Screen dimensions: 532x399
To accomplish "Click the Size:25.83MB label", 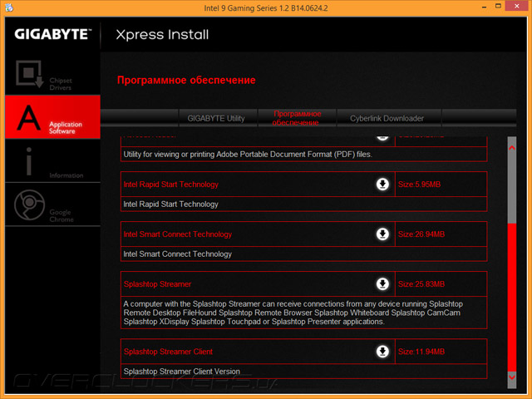I will click(x=421, y=284).
